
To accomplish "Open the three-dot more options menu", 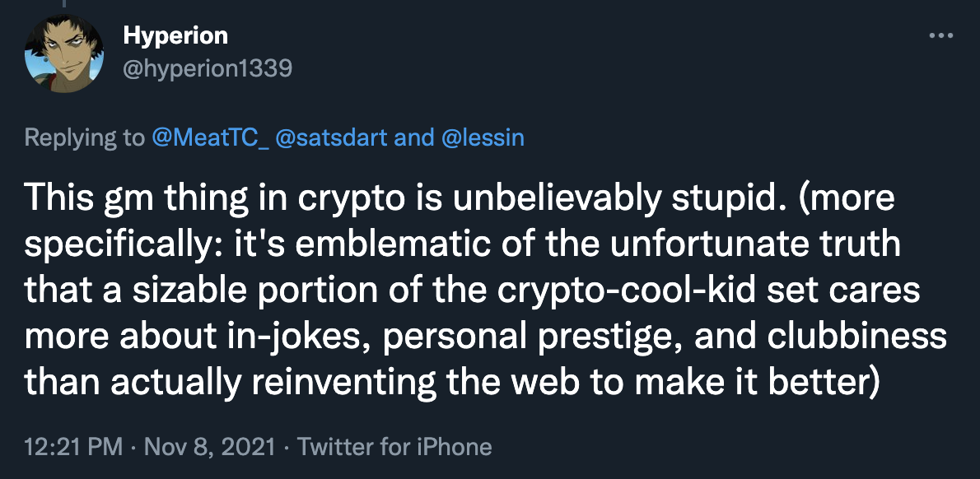I will 940,37.
